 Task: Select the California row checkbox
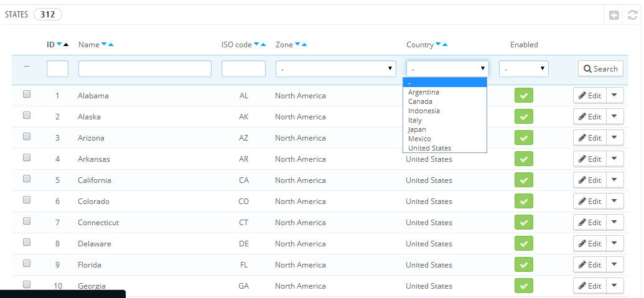point(27,179)
